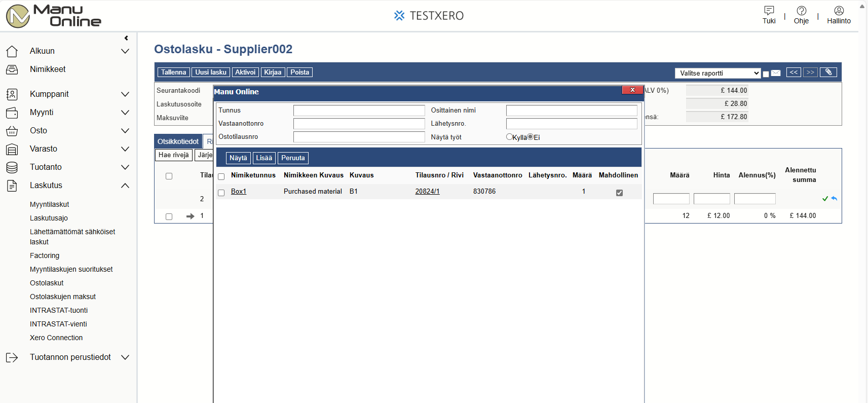Open Myyntilaskut submenu item
868x403 pixels.
click(x=49, y=204)
